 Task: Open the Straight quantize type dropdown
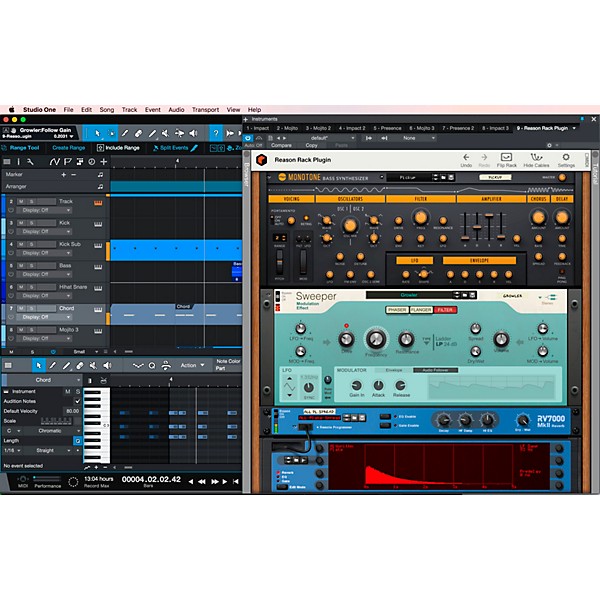[x=48, y=450]
